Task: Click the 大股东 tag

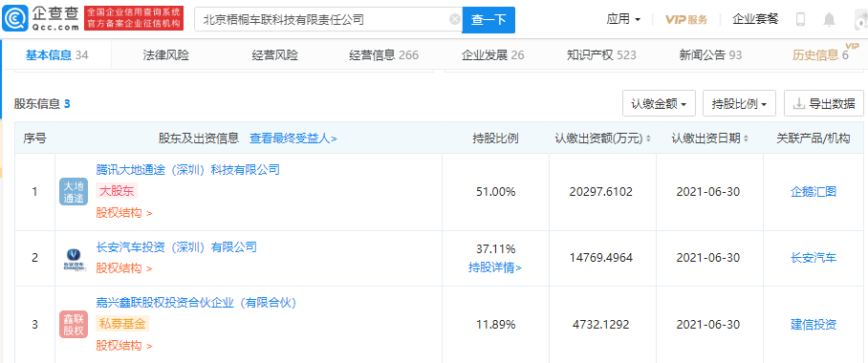Action: [117, 191]
